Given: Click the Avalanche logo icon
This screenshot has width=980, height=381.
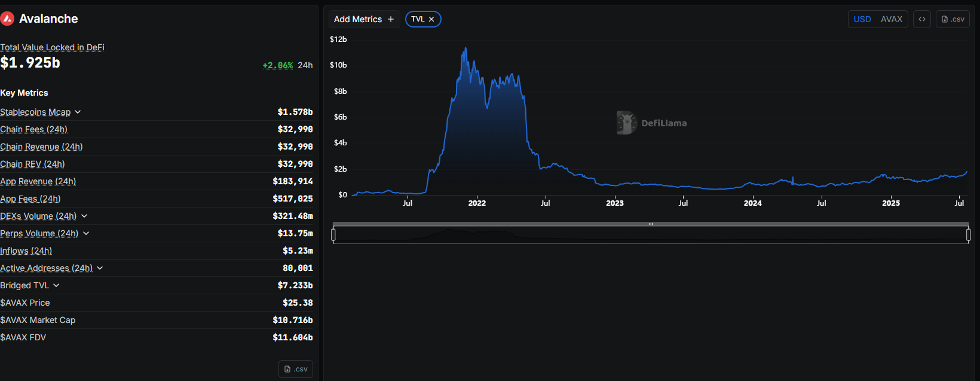Looking at the screenshot, I should coord(7,19).
